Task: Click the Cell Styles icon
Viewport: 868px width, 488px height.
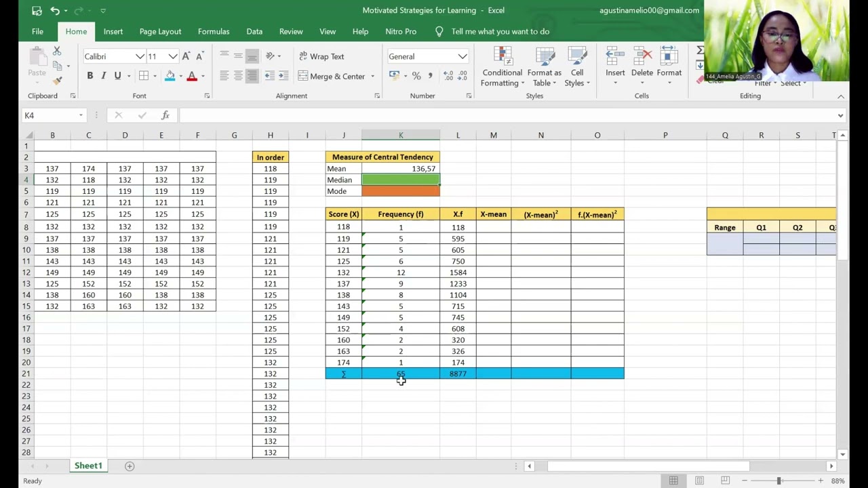Action: 577,57
